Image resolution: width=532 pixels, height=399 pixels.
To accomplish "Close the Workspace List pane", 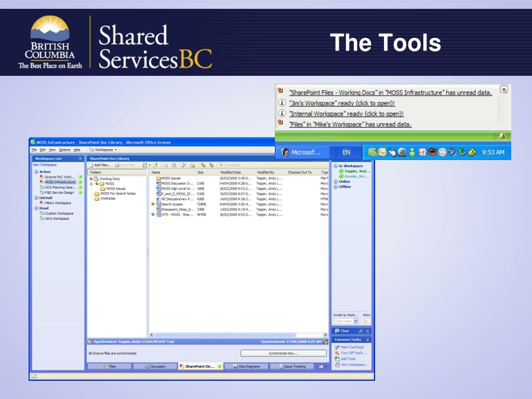I will click(x=81, y=158).
